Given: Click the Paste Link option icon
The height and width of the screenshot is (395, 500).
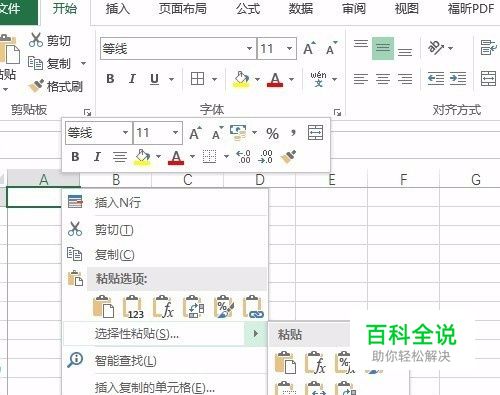Looking at the screenshot, I should pos(253,307).
